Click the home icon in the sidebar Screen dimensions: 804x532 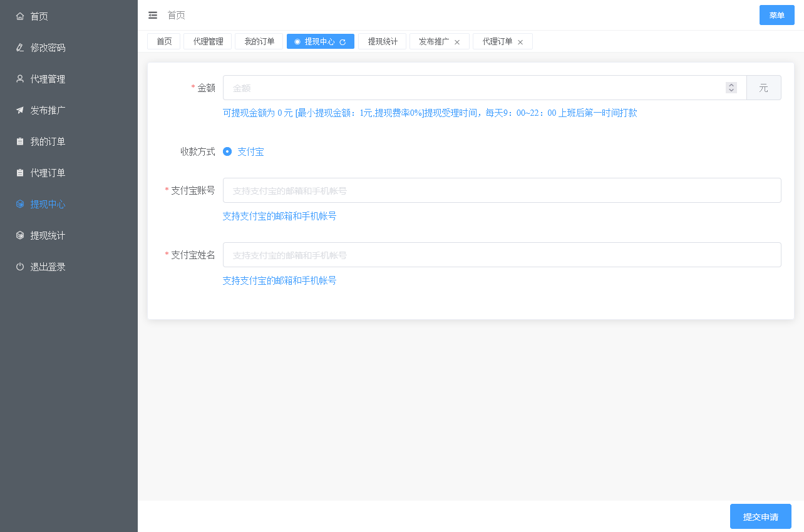[x=20, y=16]
